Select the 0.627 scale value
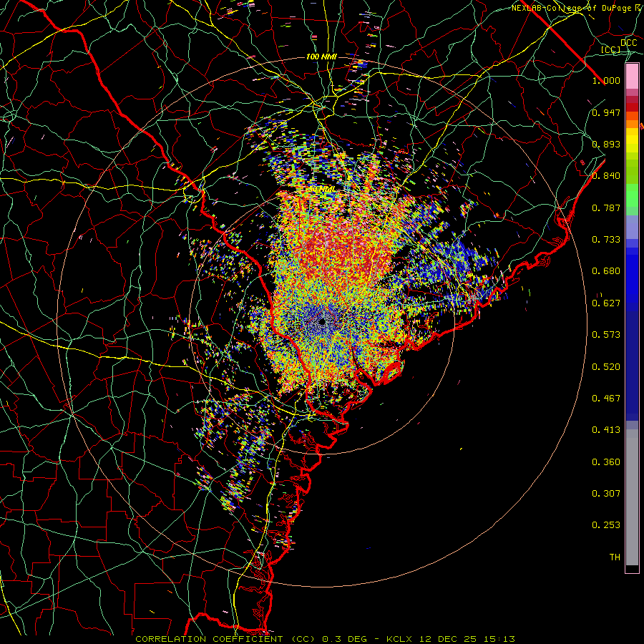The image size is (644, 644). (x=606, y=303)
